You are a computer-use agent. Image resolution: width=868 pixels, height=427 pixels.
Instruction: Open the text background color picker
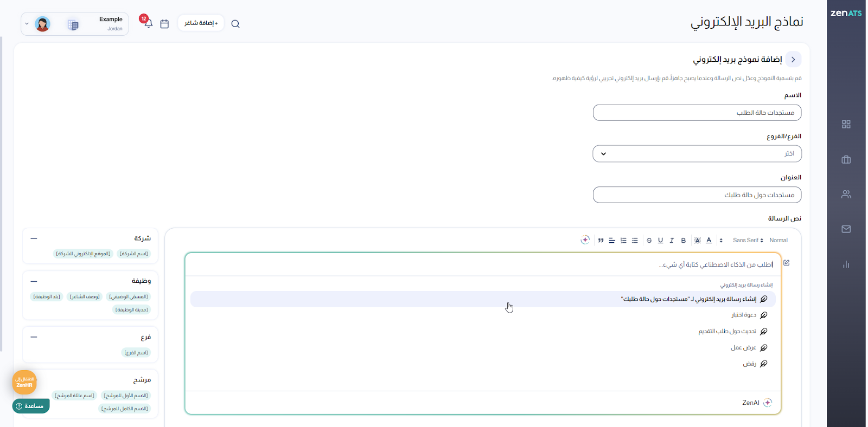(698, 241)
